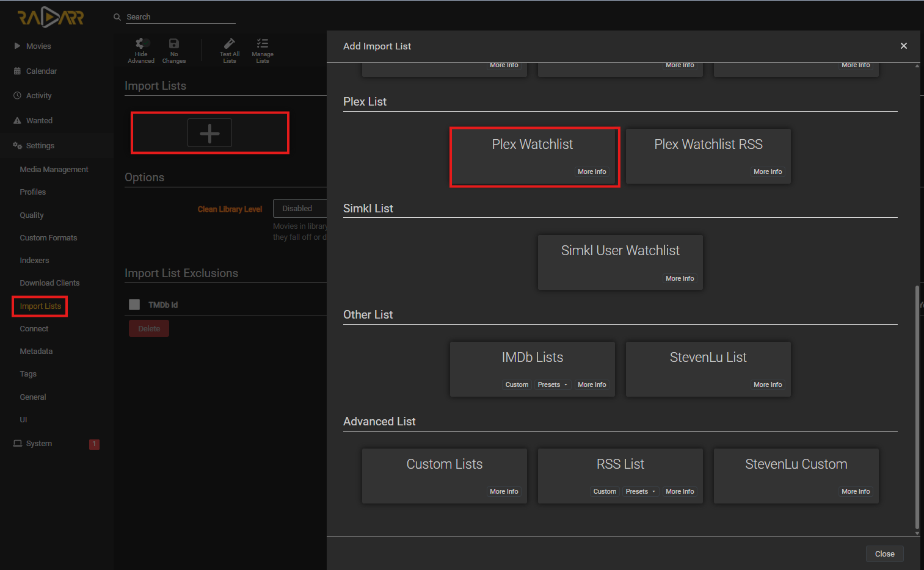The height and width of the screenshot is (570, 924).
Task: Select the StevenLu List card
Action: pos(708,369)
